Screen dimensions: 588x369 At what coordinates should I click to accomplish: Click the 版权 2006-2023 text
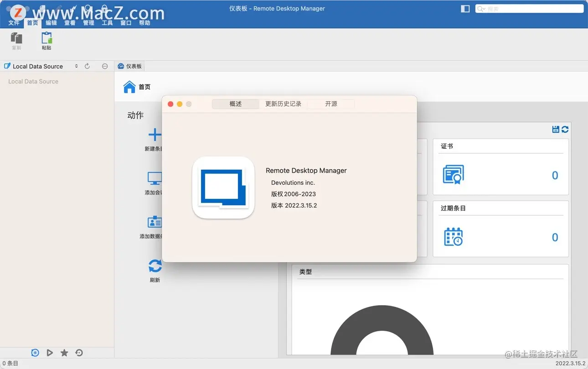click(x=294, y=194)
